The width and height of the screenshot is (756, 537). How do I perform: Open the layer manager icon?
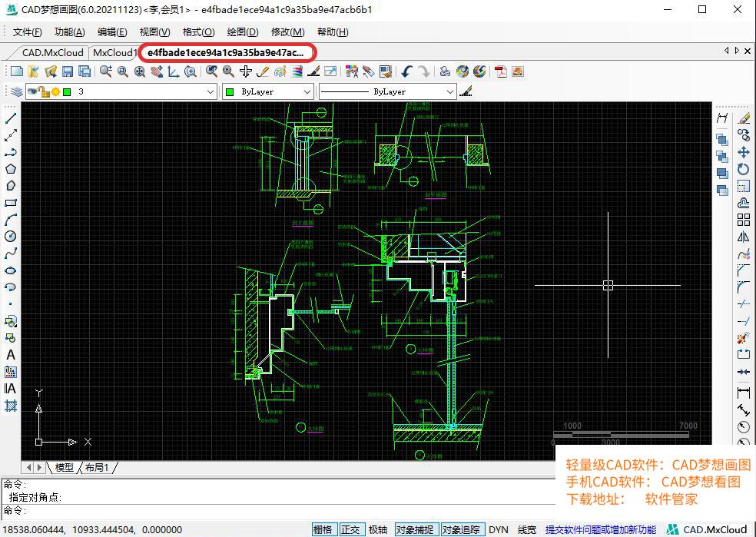[x=16, y=91]
